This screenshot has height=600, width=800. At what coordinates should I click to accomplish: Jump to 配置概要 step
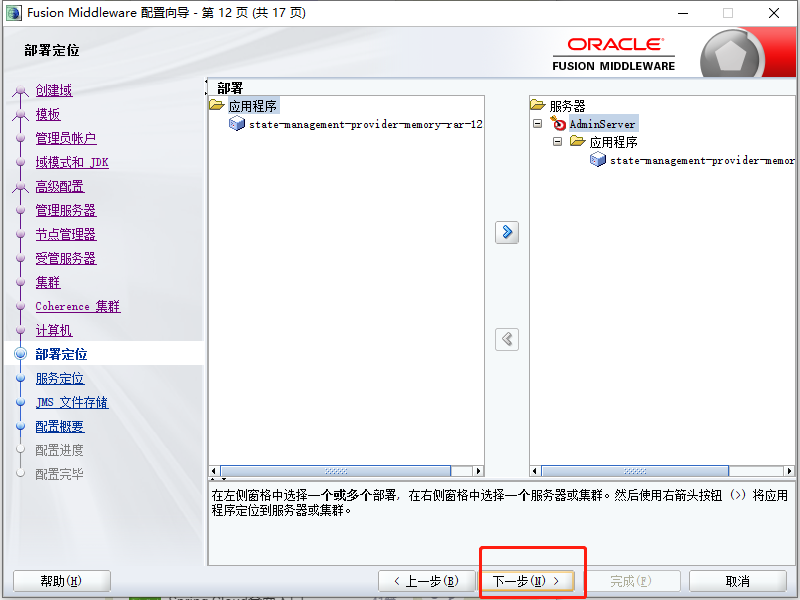pos(60,426)
